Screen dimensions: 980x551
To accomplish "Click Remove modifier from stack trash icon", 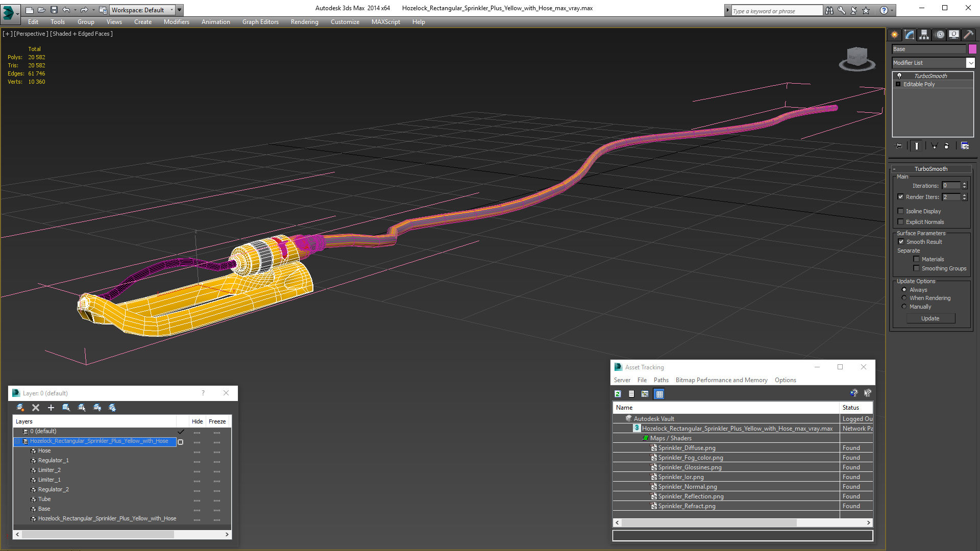I will (x=946, y=146).
